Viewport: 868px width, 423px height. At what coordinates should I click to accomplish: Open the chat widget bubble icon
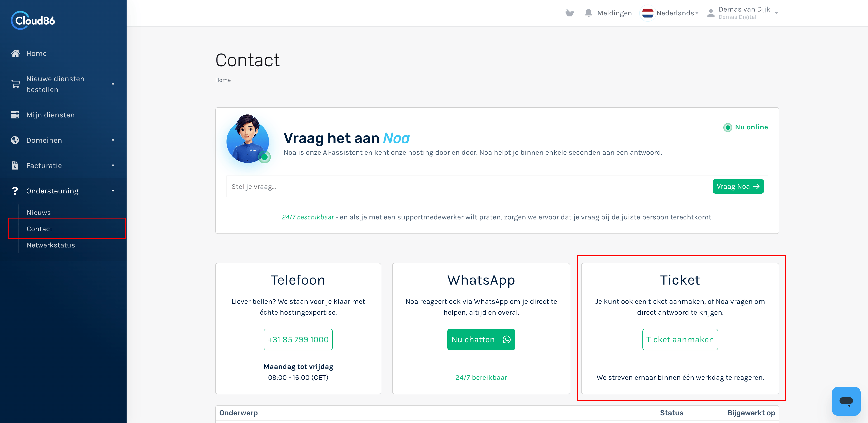(x=846, y=401)
